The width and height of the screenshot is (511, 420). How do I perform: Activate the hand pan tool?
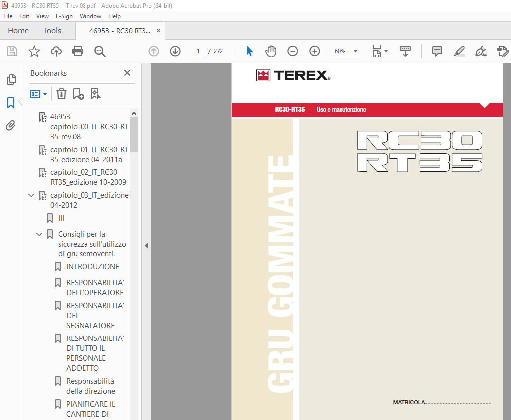tap(271, 51)
